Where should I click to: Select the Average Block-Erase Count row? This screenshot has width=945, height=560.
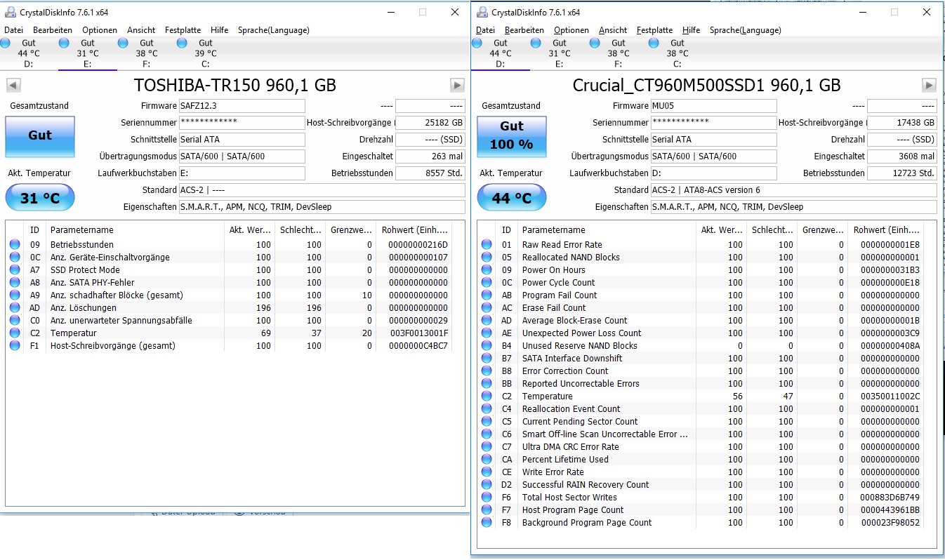pos(701,321)
